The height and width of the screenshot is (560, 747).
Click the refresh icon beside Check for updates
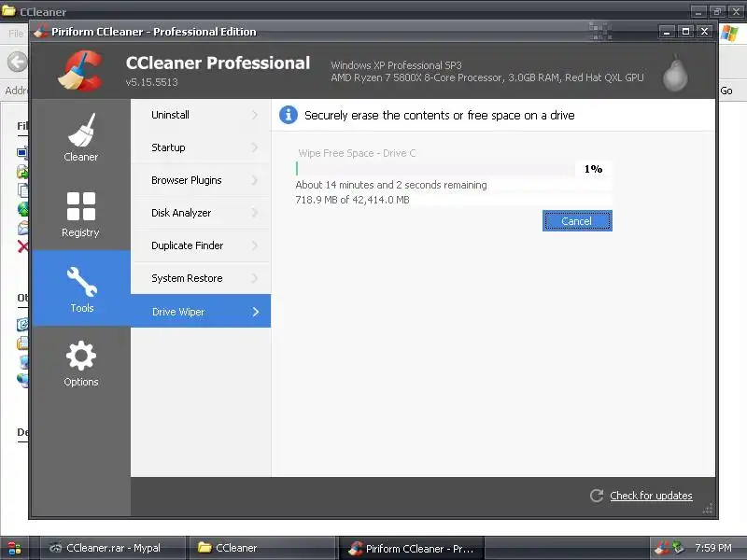pos(597,496)
